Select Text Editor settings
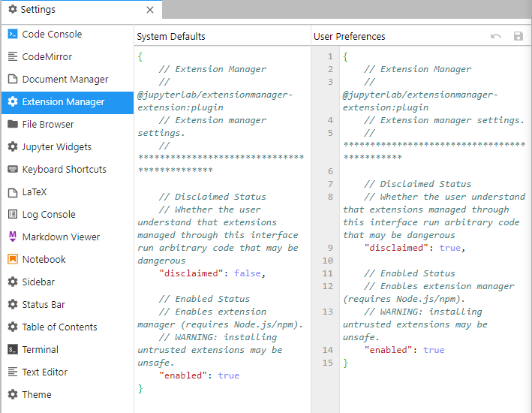The height and width of the screenshot is (413, 532). tap(68, 372)
